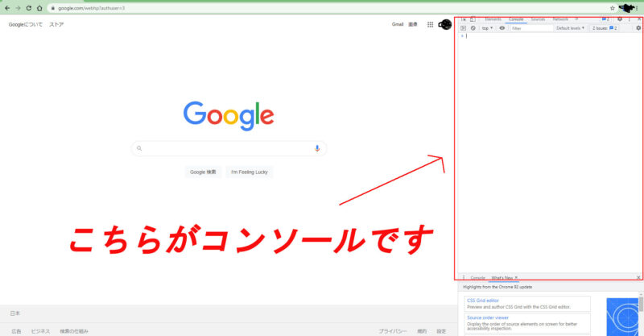Focus the browser address bar URL
644x336 pixels.
click(92, 8)
